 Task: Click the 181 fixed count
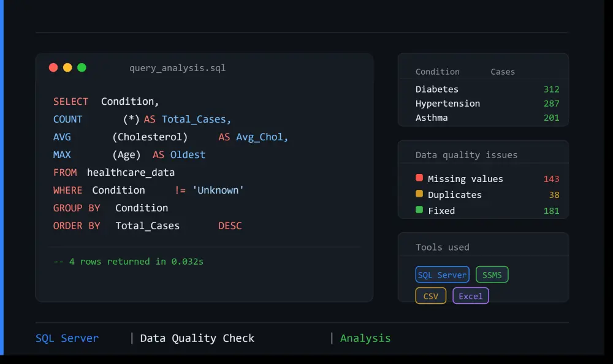click(x=551, y=211)
